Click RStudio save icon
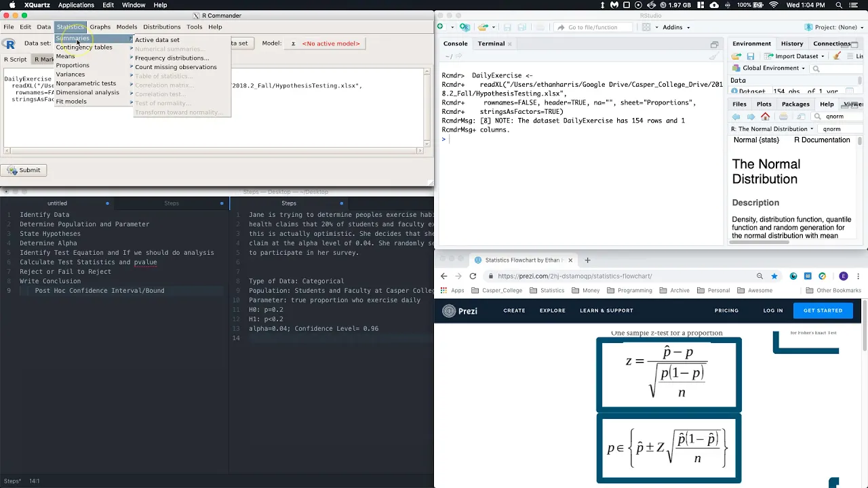 507,27
